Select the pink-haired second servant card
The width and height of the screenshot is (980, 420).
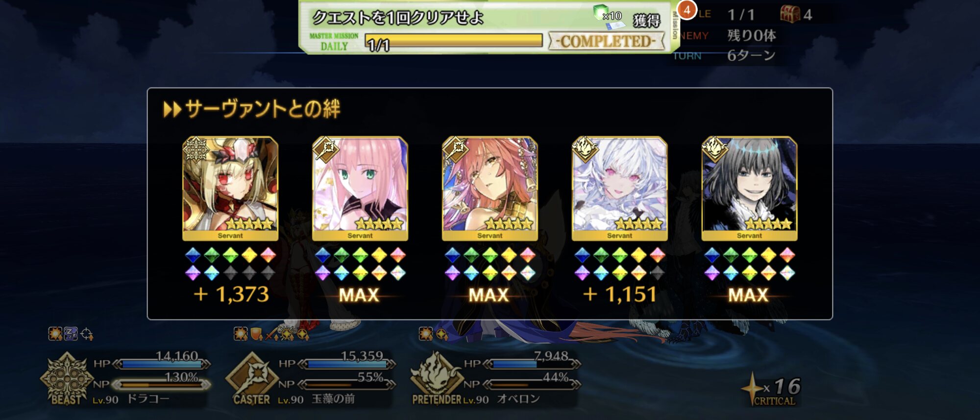pos(360,189)
